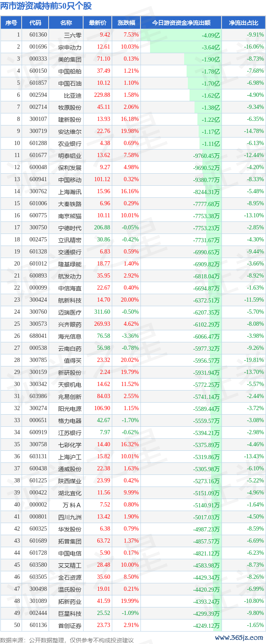Select stock name 通威股份
This screenshot has height=644, width=266.
[70, 469]
